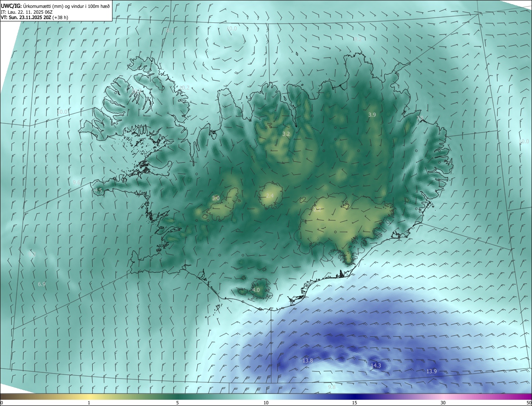Image resolution: width=532 pixels, height=406 pixels.
Task: Click the 10.2 value label
Action: [x=184, y=88]
